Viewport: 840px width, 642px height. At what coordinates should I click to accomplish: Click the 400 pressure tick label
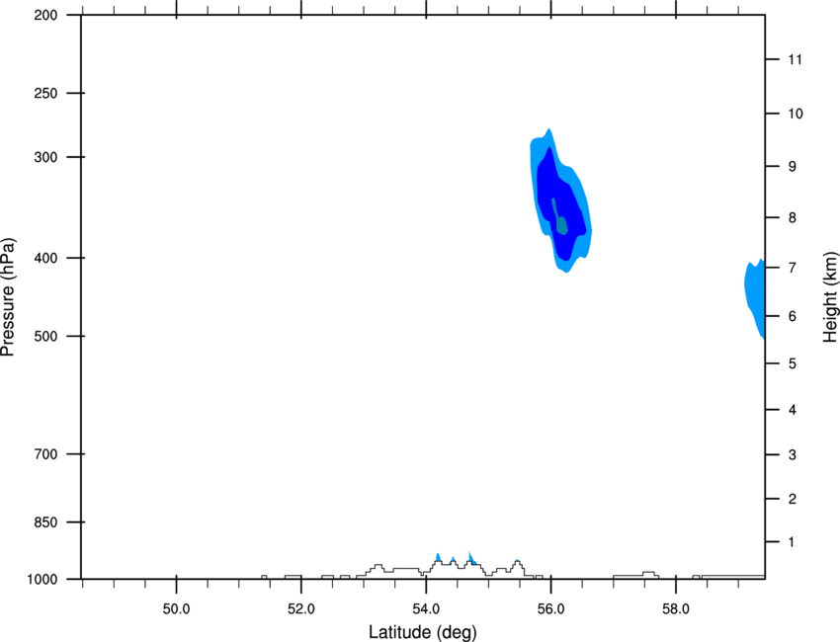pos(45,258)
